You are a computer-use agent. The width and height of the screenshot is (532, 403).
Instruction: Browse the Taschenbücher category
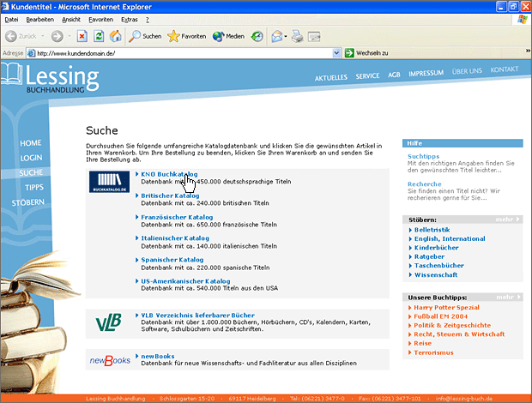(x=439, y=266)
